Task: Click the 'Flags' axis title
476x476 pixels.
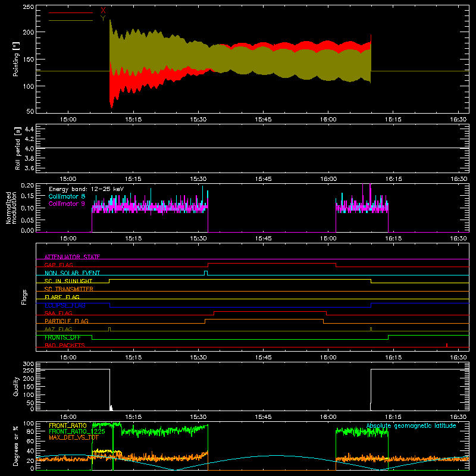Action: [x=24, y=297]
